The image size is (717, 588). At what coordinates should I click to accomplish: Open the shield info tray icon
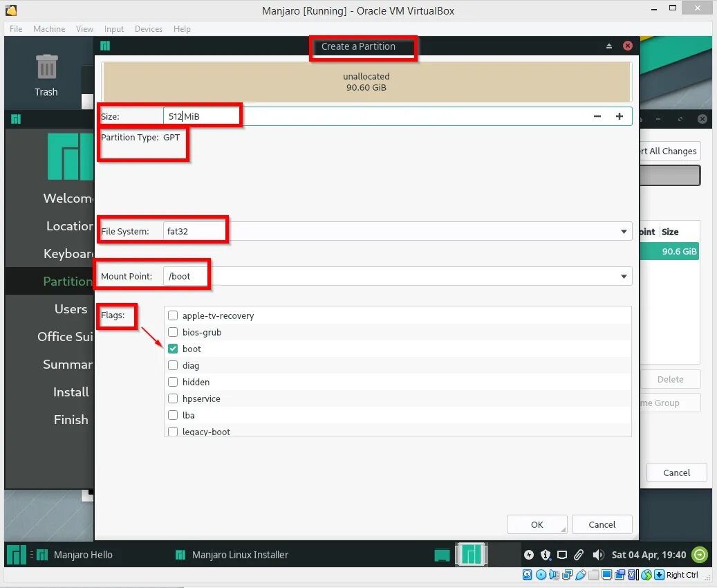(546, 555)
